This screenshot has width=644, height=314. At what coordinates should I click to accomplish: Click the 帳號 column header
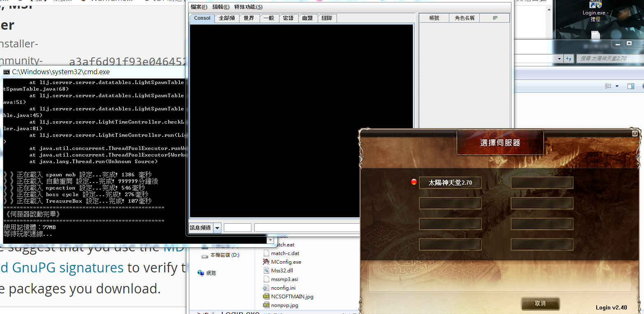tap(434, 18)
